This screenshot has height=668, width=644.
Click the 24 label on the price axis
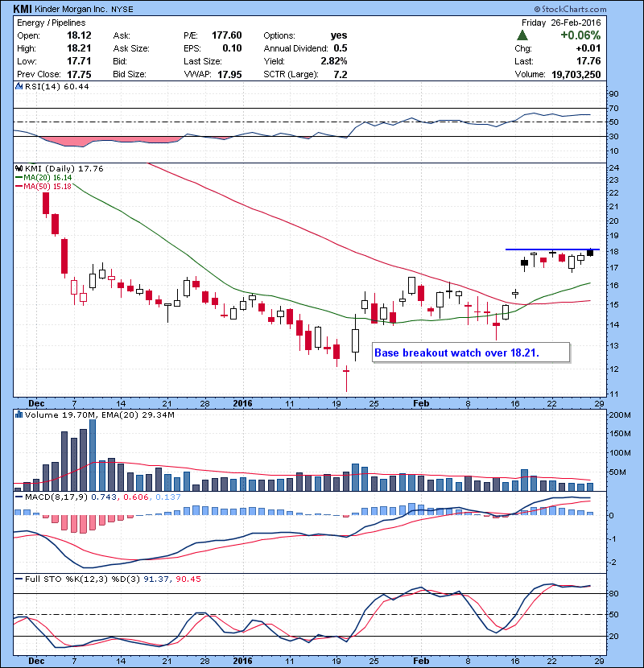pos(613,167)
